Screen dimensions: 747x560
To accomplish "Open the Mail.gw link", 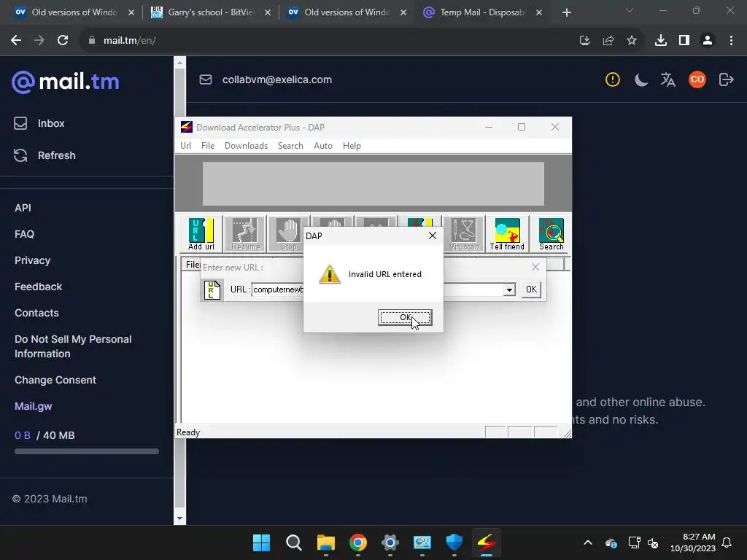I will tap(34, 406).
